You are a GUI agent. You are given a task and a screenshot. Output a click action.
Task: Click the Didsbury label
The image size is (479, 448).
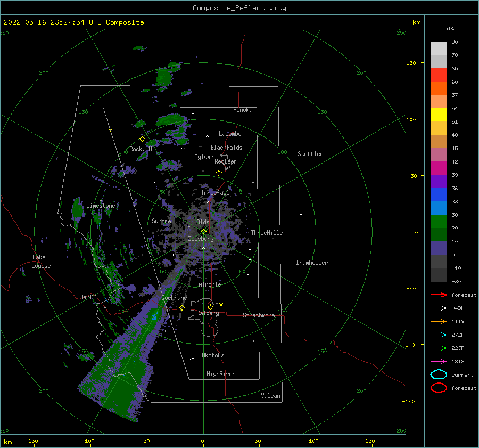coord(201,239)
